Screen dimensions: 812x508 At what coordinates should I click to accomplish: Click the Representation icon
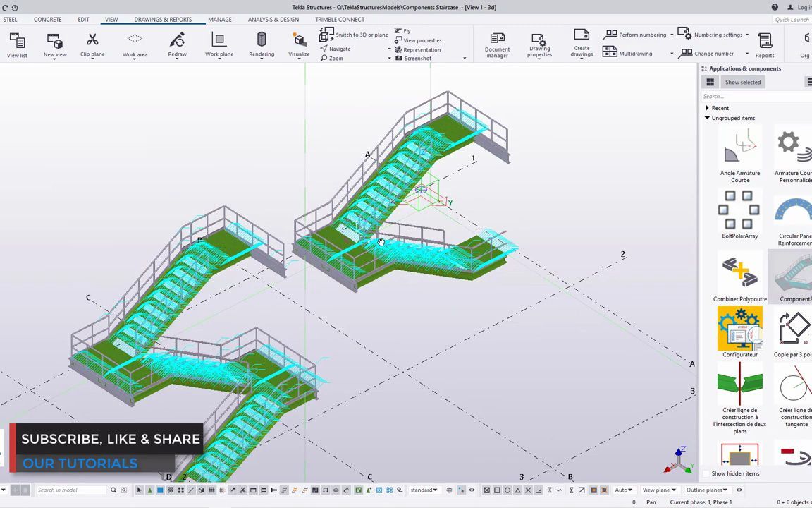pos(398,50)
